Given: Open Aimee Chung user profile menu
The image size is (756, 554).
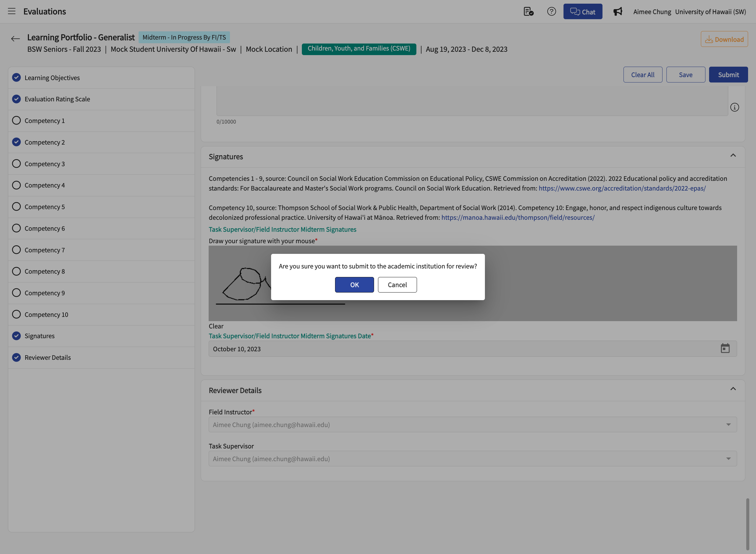Looking at the screenshot, I should click(x=652, y=12).
